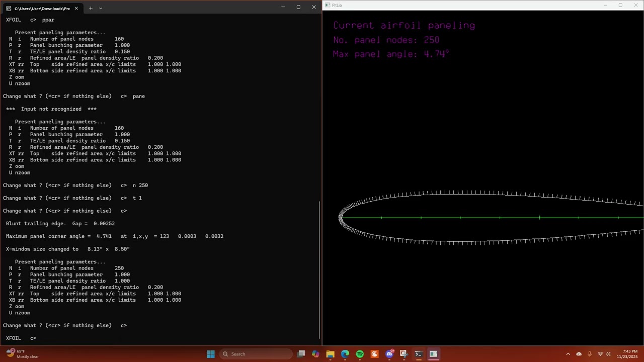Screen dimensions: 644x362
Task: Maximize the terminal window
Action: 298,7
